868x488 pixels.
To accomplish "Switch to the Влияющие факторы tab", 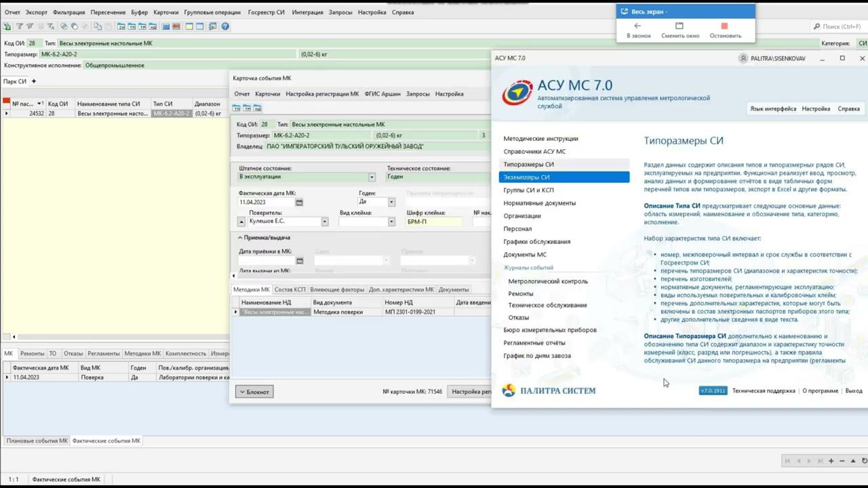I will click(x=337, y=289).
